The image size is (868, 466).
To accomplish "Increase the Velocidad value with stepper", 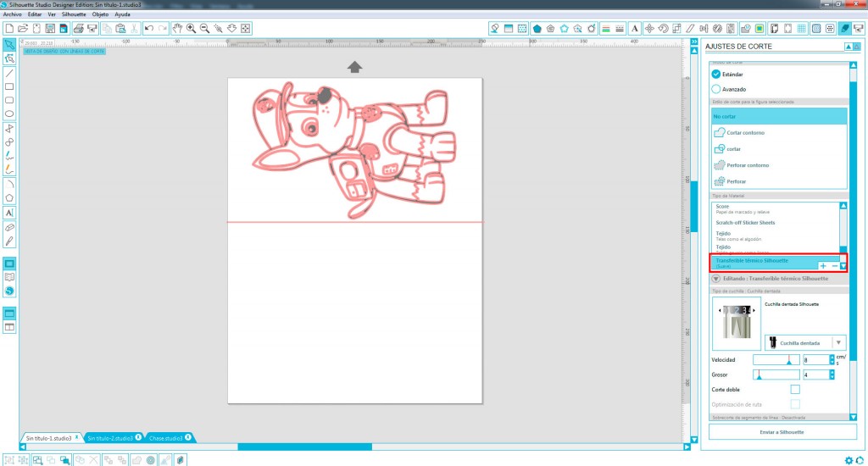I will [x=832, y=358].
